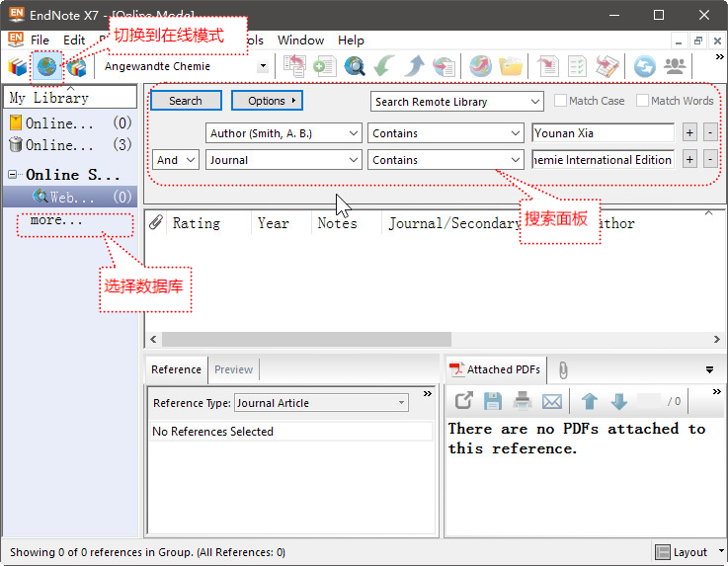
Task: Click Print PDF printer icon
Action: (523, 401)
